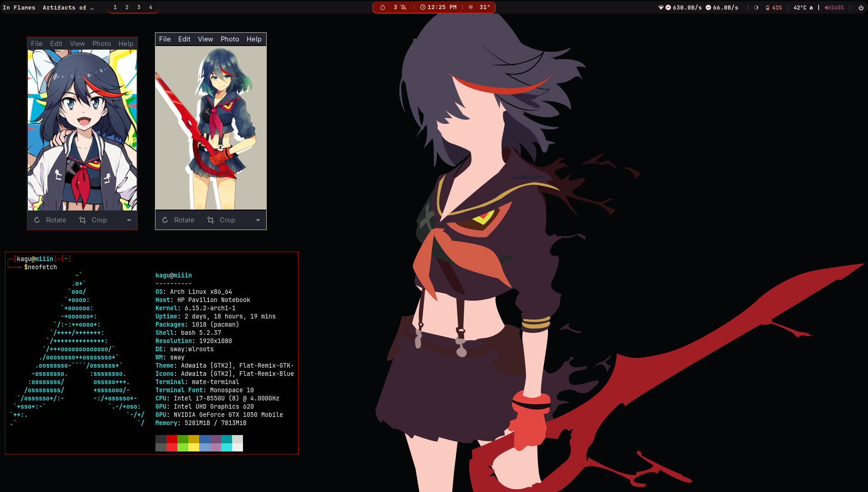Screen dimensions: 868x492
Task: Click the 630.0B/s upload speed text
Action: (x=687, y=7)
